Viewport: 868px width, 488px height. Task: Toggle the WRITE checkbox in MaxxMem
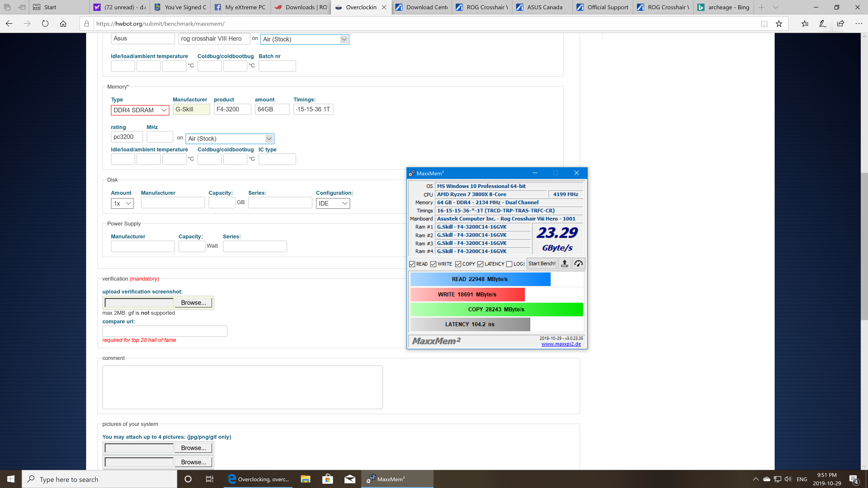pos(433,264)
